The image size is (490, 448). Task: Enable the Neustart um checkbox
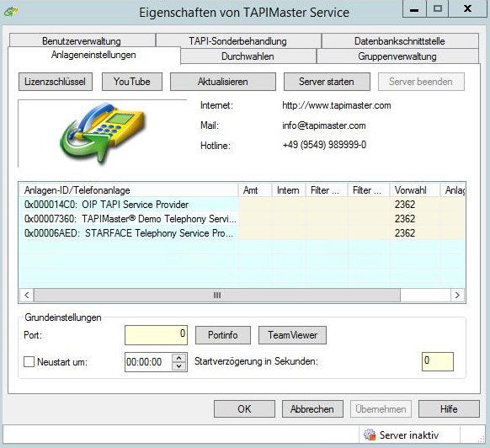(x=29, y=362)
